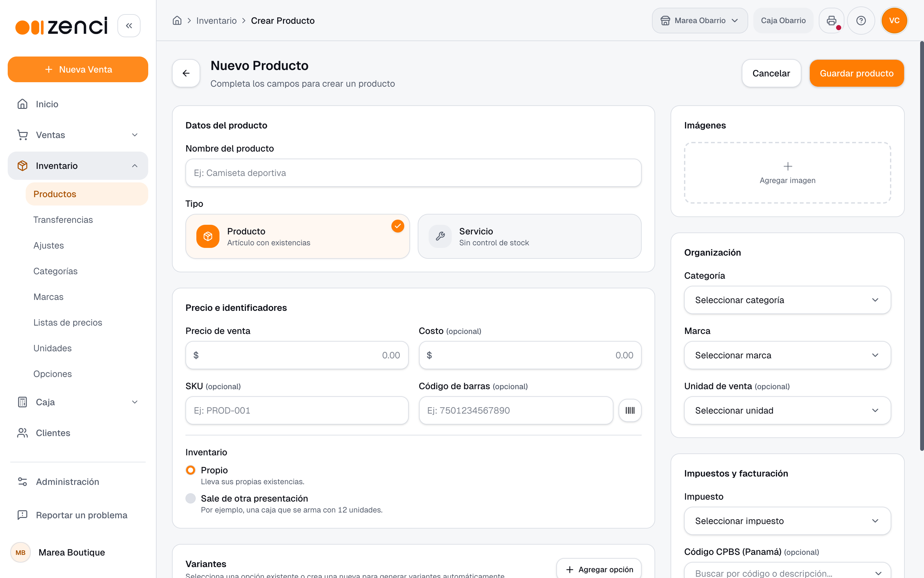Open the Seleccionar categoría dropdown
This screenshot has height=578, width=924.
[787, 300]
